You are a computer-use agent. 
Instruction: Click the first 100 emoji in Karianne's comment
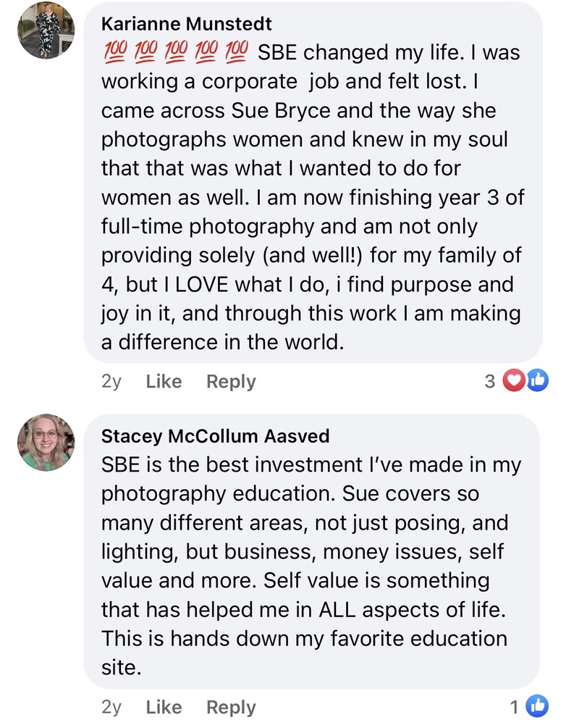coord(114,52)
